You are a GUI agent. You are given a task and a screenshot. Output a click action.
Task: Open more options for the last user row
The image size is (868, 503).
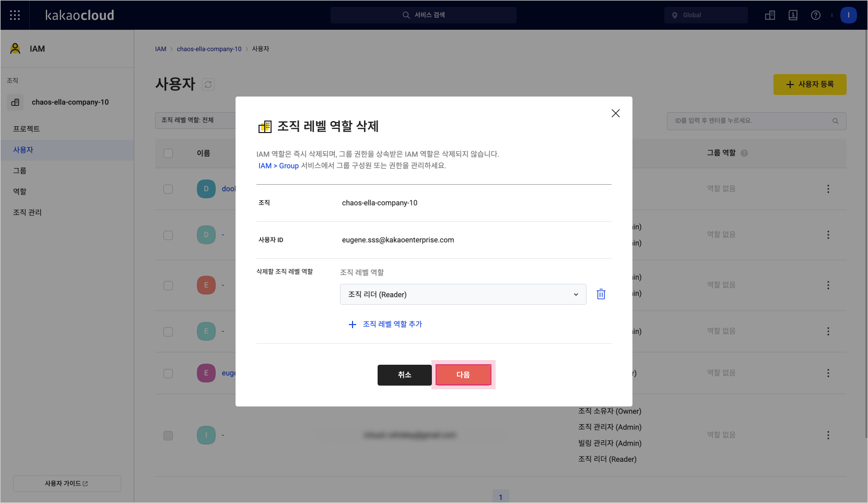828,435
